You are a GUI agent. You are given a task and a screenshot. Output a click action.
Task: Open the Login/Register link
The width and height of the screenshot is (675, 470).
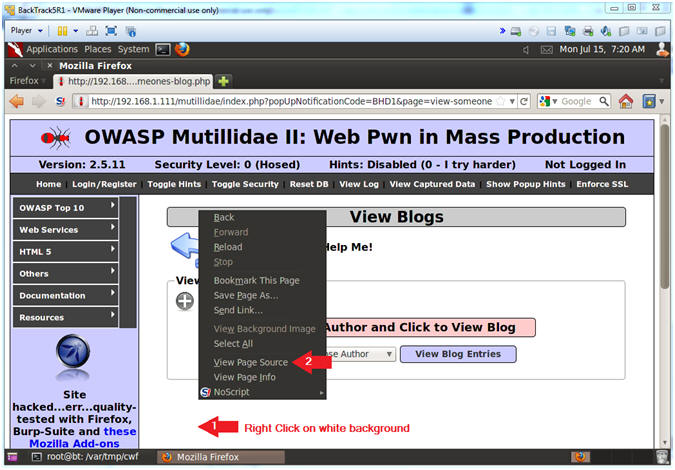[104, 184]
